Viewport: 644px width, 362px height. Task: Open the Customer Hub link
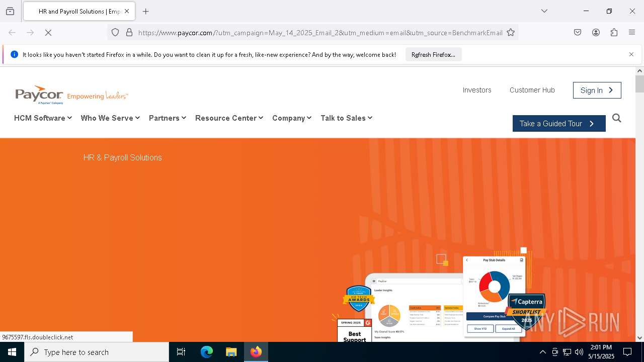(x=532, y=90)
